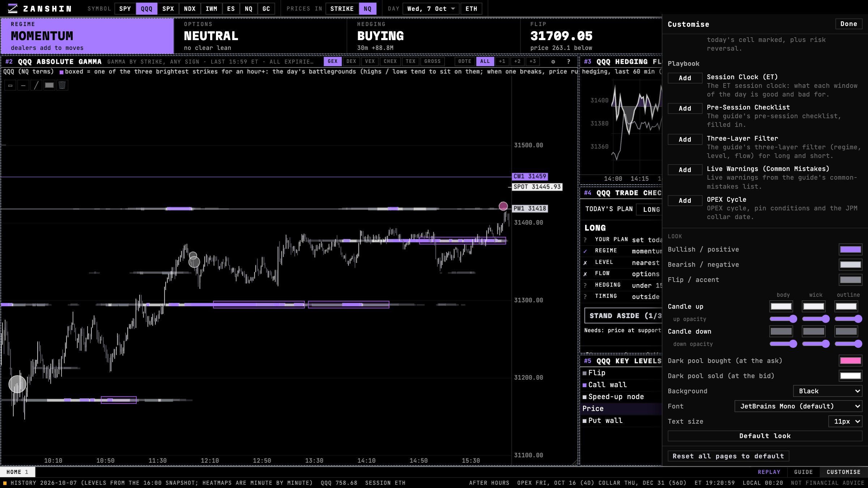Select the horizontal line drawing tool
Screen dimensions: 868x488
point(23,85)
